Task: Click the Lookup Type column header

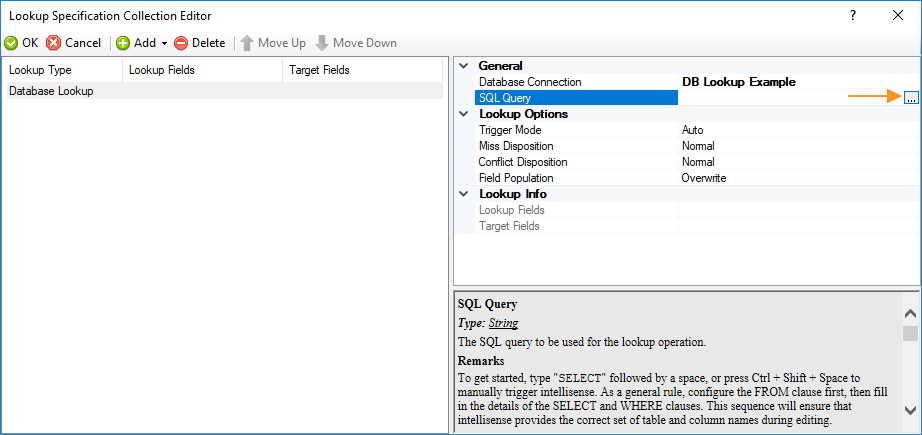Action: pos(40,70)
